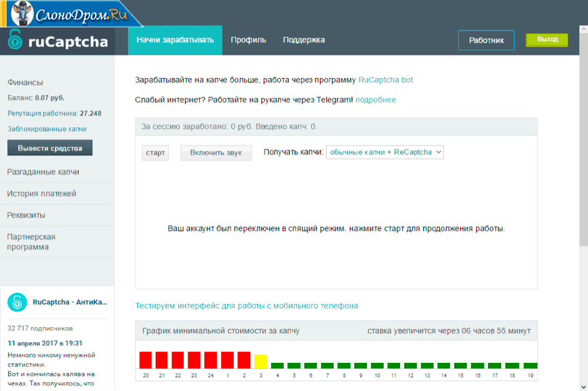Click the График минимальной стоимости за капчу heading

[221, 331]
